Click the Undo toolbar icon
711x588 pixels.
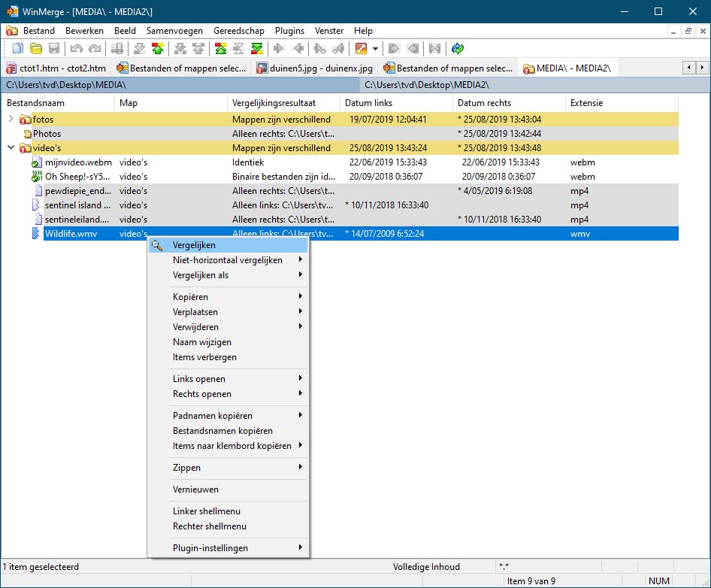coord(76,49)
